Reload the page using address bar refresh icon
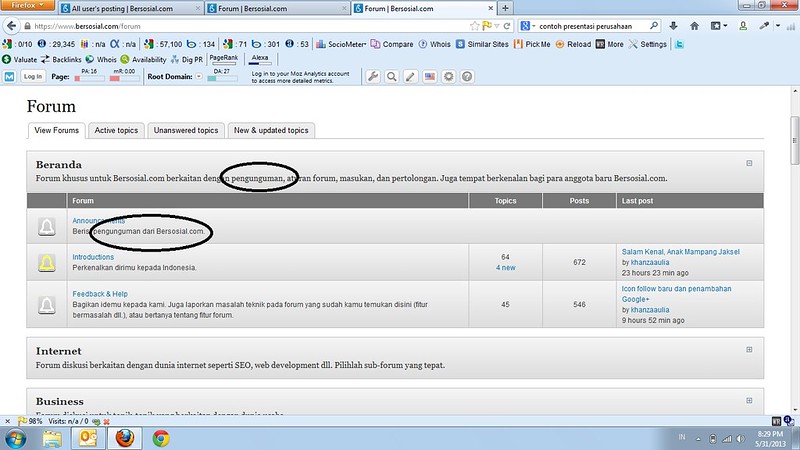 pyautogui.click(x=507, y=26)
